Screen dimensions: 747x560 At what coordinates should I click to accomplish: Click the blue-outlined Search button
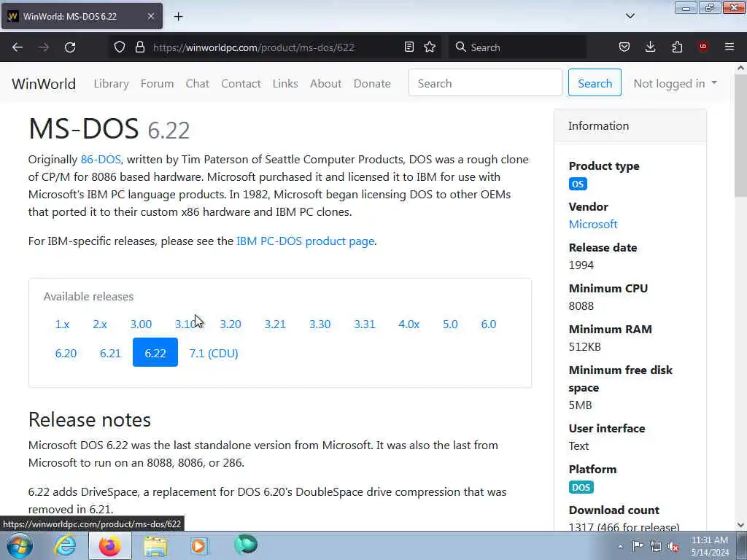point(595,83)
